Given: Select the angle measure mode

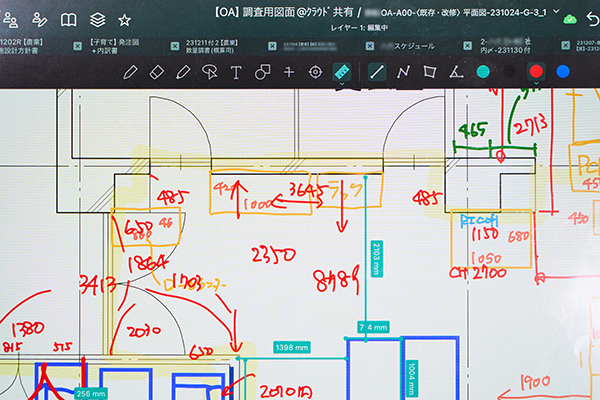Looking at the screenshot, I should tap(456, 72).
